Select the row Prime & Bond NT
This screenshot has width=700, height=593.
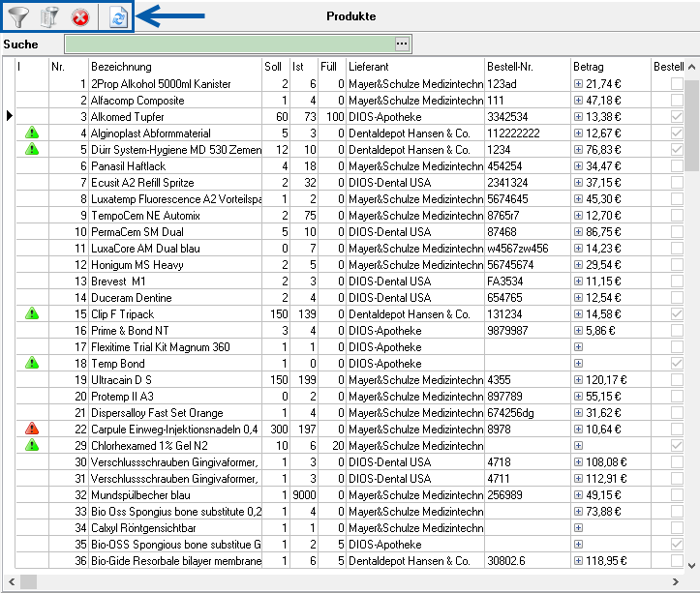350,331
